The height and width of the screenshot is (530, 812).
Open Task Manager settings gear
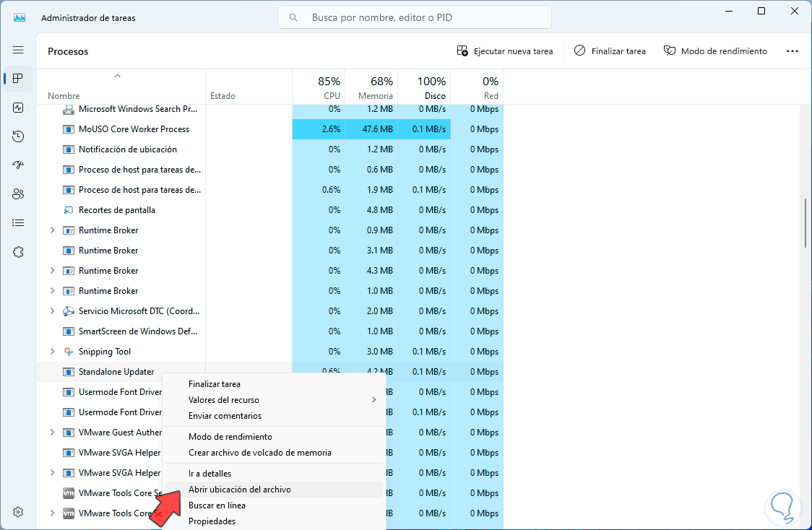(18, 512)
